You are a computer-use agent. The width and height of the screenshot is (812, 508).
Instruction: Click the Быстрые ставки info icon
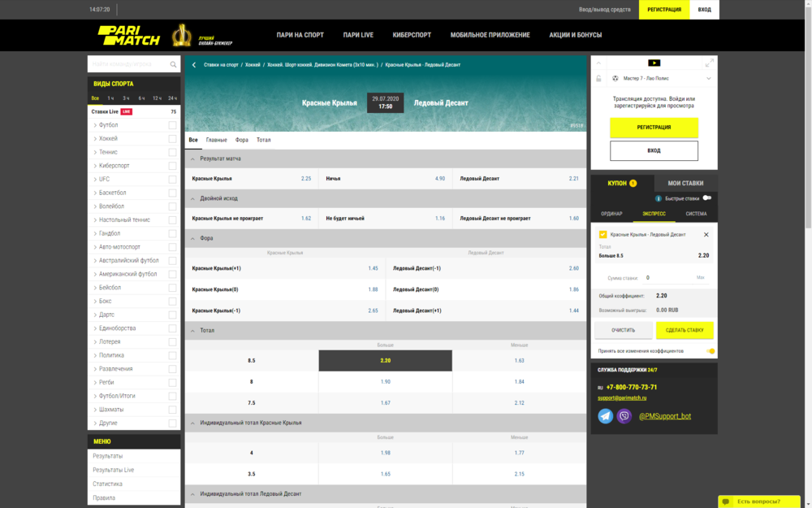pos(659,198)
